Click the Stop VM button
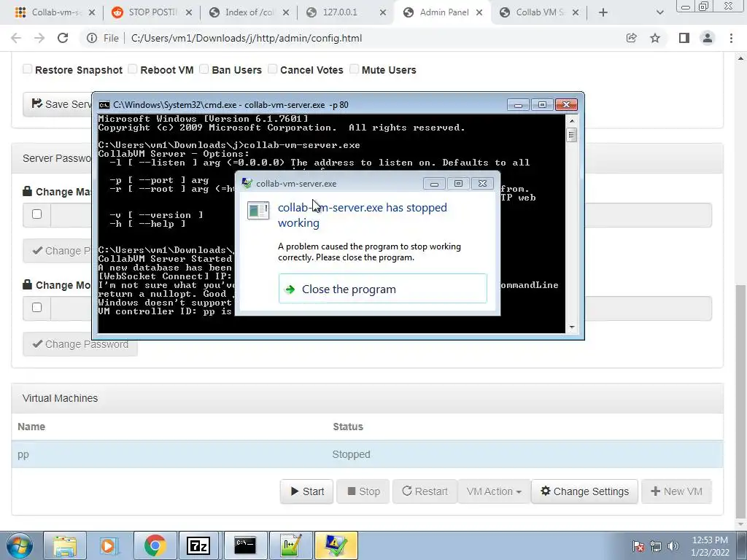Screen dimensions: 747x560 363,491
